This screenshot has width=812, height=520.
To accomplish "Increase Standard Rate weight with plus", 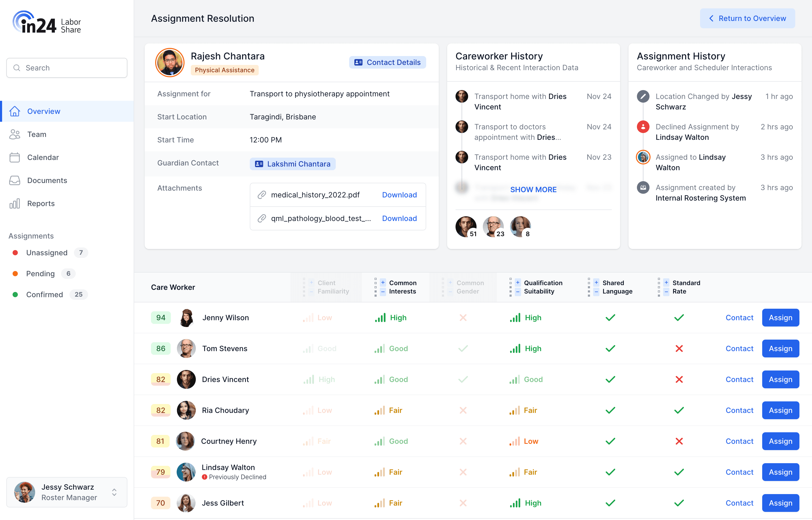I will click(666, 283).
